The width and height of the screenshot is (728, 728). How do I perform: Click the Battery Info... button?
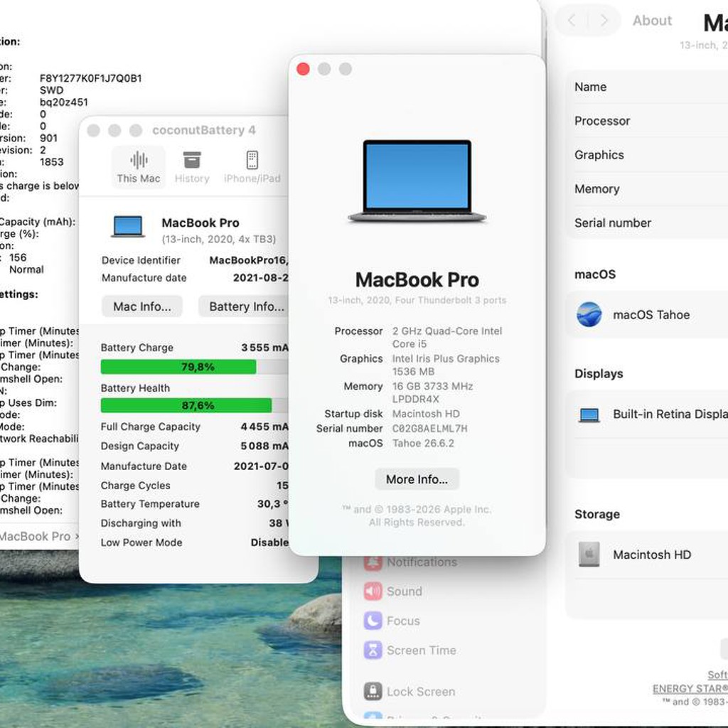[244, 306]
